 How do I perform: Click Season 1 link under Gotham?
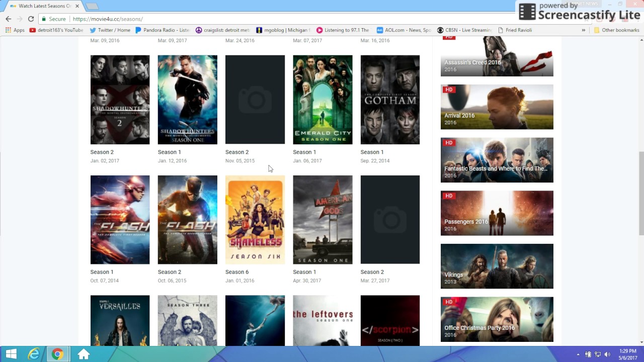(x=372, y=152)
